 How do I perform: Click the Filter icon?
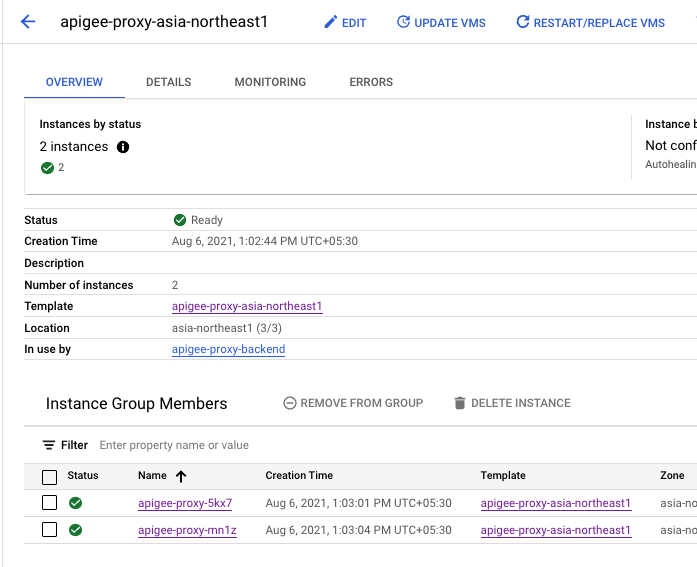pos(49,445)
